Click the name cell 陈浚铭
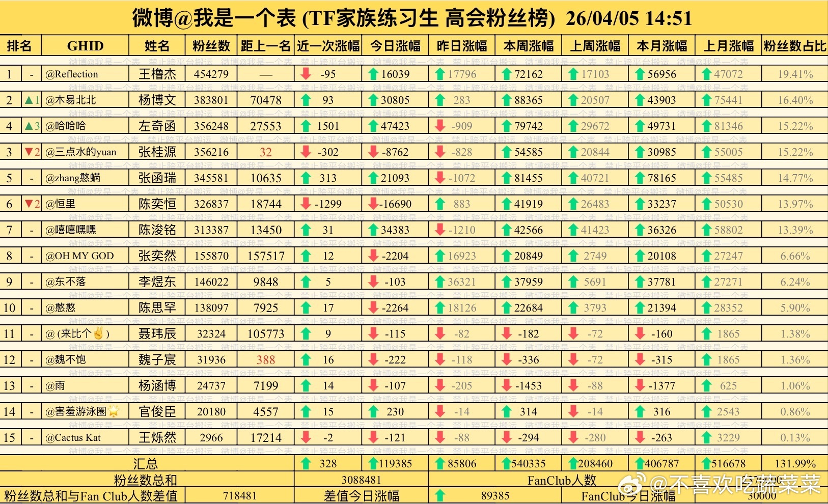 point(156,230)
